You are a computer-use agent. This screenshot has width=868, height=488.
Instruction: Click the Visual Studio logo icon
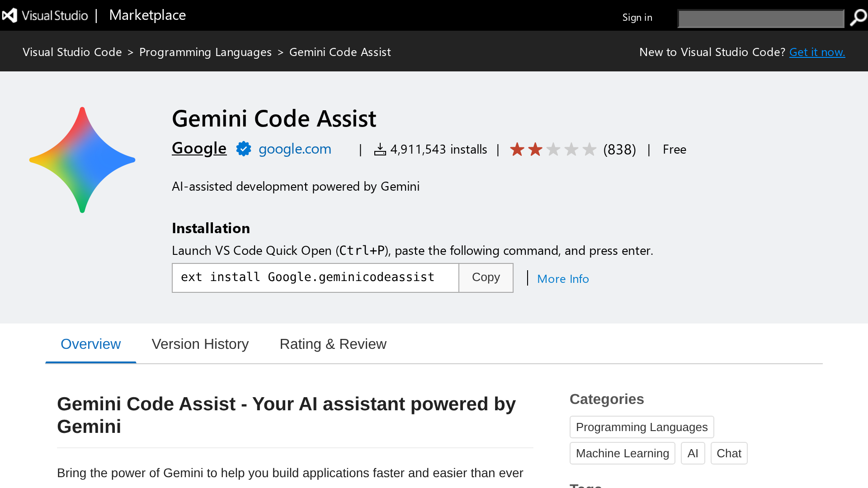tap(9, 15)
